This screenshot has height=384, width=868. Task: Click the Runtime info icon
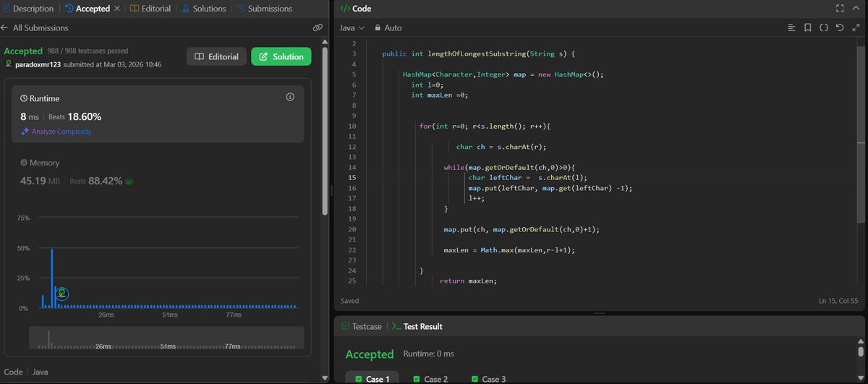(290, 97)
